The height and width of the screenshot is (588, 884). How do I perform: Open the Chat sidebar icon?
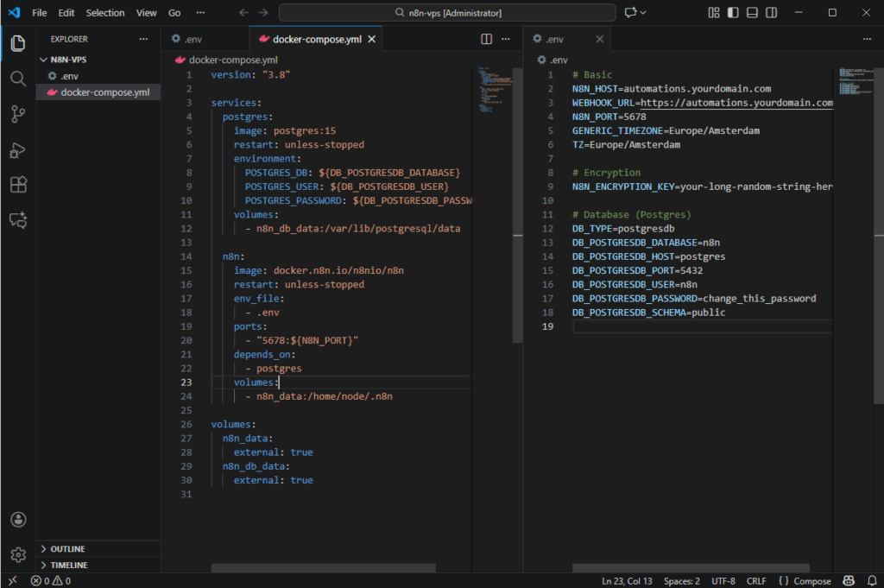coord(18,219)
